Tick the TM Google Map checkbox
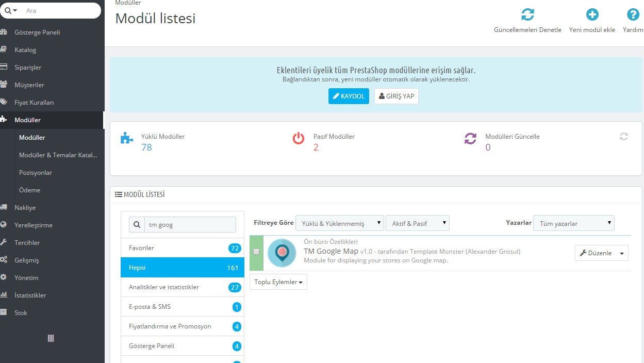 click(256, 252)
